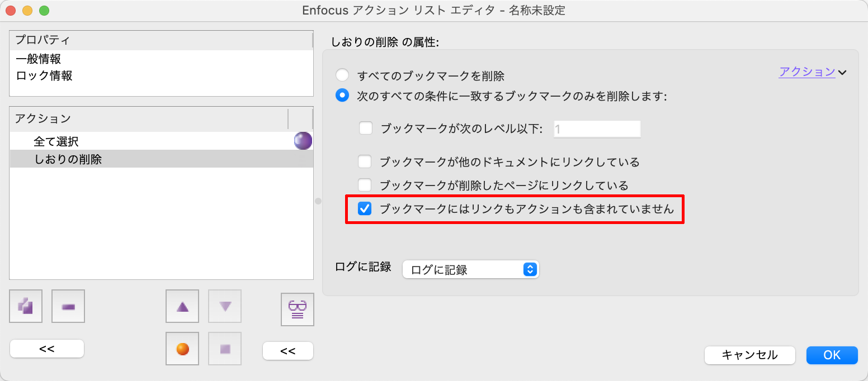This screenshot has width=868, height=381.
Task: Uncheck ブックマークにはリンクもアクションも含まれていません
Action: point(365,209)
